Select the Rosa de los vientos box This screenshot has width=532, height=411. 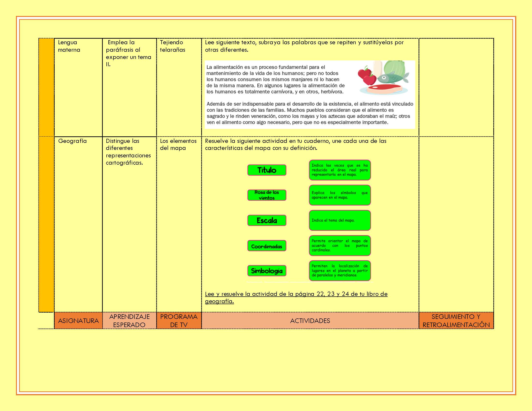pyautogui.click(x=266, y=195)
